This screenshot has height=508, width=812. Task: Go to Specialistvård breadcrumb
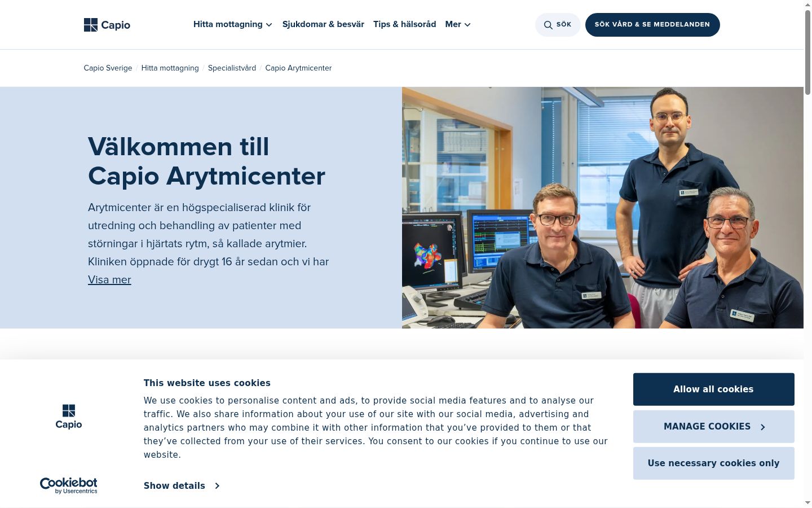click(x=232, y=68)
